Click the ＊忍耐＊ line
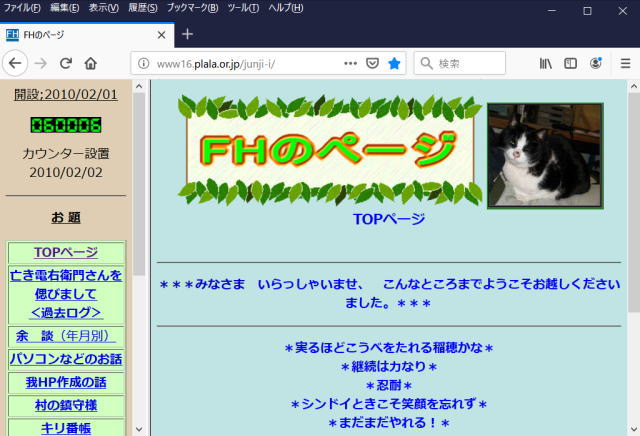Viewport: 640px width, 436px height. pyautogui.click(x=389, y=385)
